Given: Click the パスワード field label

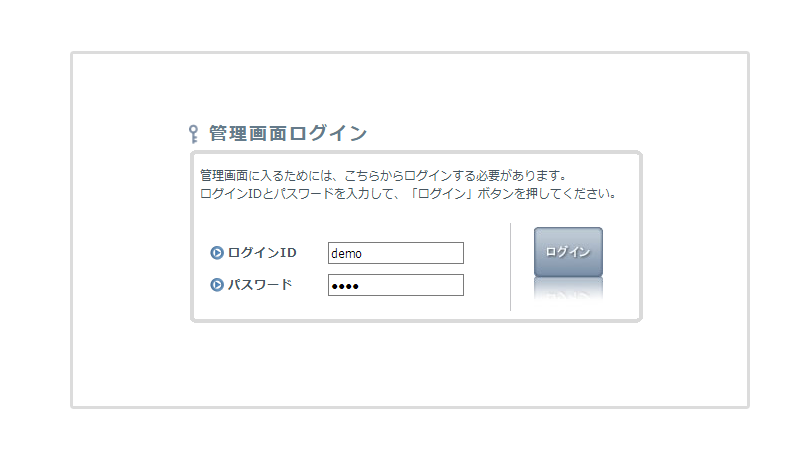Looking at the screenshot, I should (x=260, y=285).
